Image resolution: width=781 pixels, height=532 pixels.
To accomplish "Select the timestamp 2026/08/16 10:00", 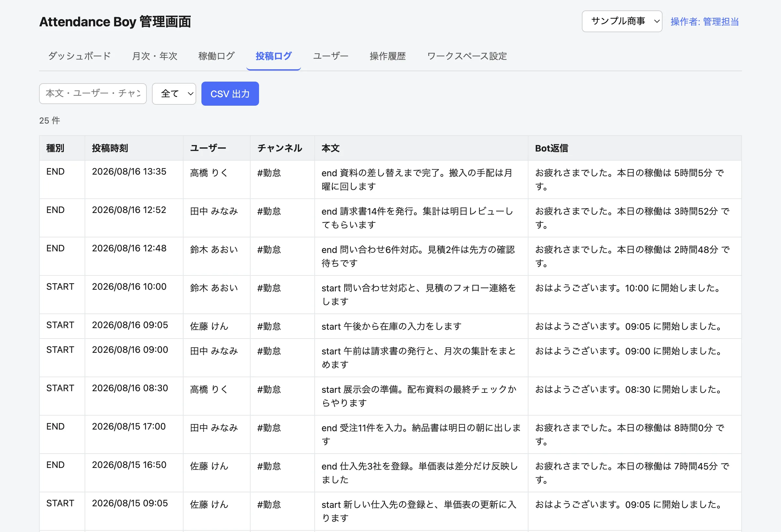I will 130,286.
